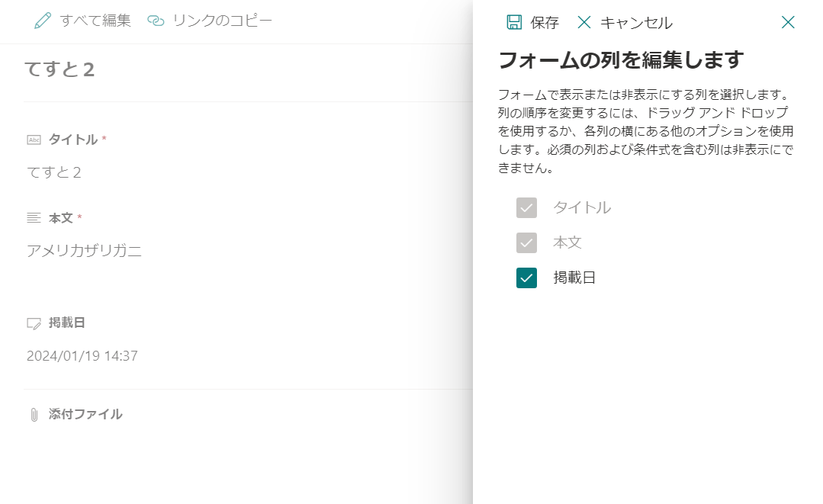Click the 掲載日 field label in form

66,323
